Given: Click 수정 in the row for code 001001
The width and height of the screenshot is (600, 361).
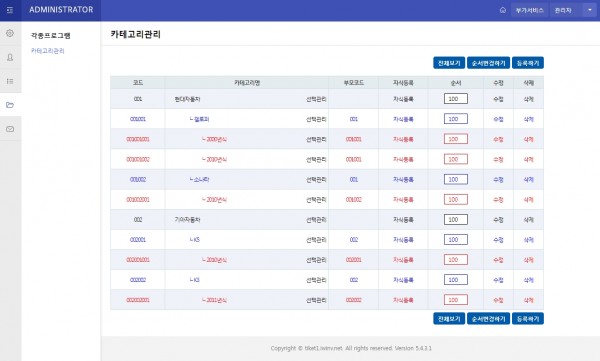Looking at the screenshot, I should [x=498, y=119].
